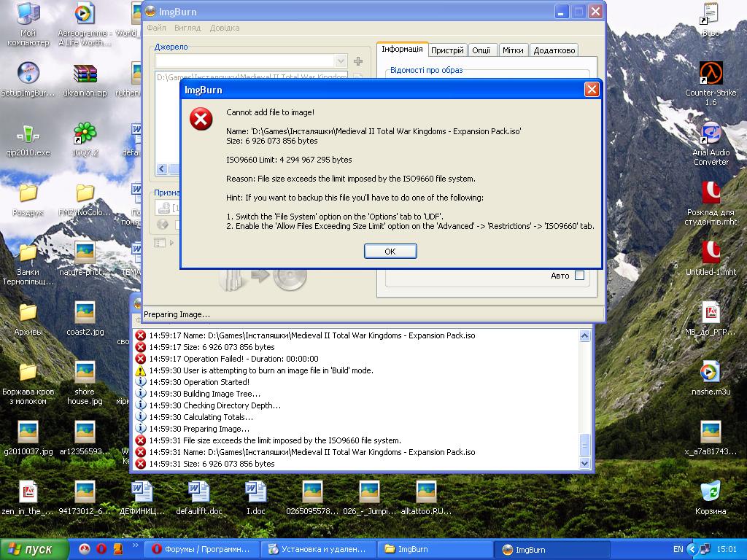Select log line about burning image in 'Build' mode

(x=261, y=370)
